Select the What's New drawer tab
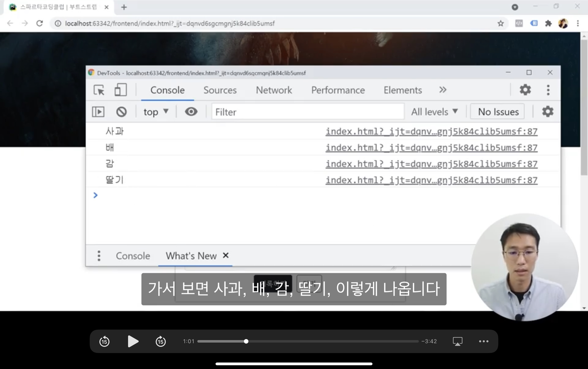 pos(191,256)
